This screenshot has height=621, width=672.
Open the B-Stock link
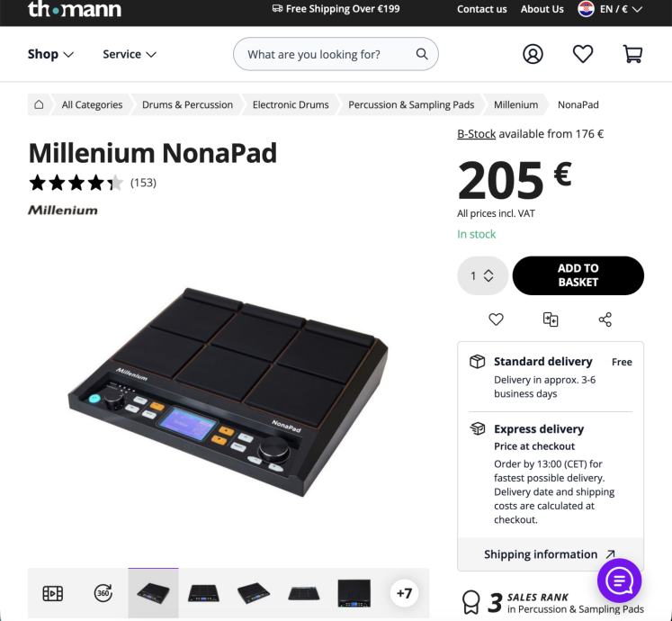476,134
